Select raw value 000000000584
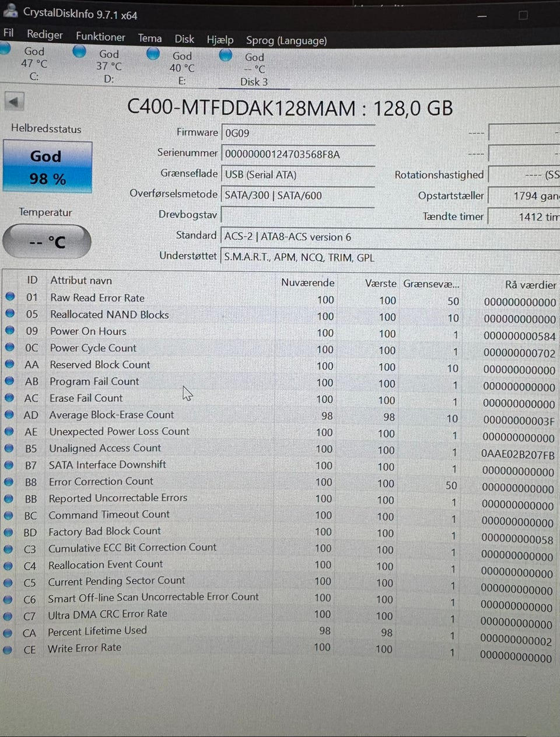This screenshot has height=737, width=560. pyautogui.click(x=519, y=336)
